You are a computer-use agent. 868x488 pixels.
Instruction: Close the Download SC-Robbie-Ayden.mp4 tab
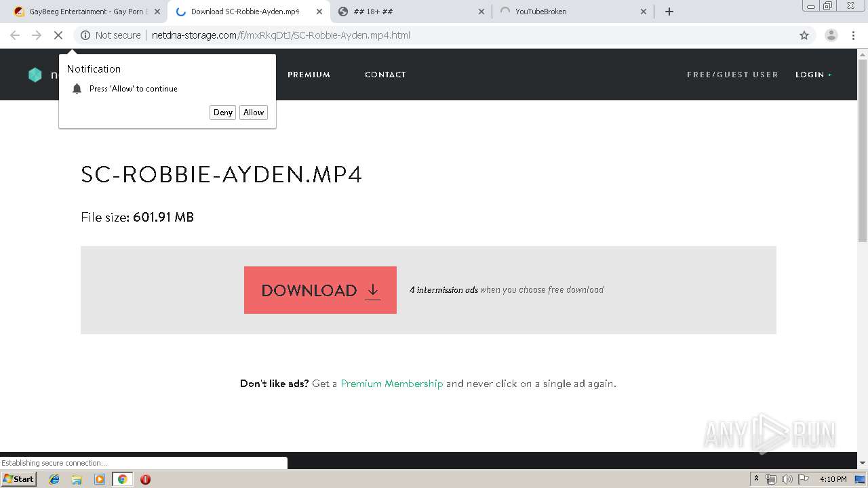319,12
